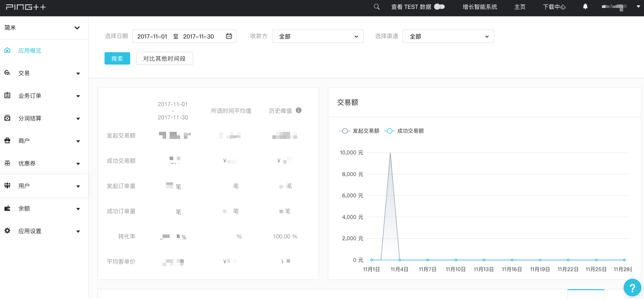Open the 应用概览 section in sidebar
Screen dimensions: 644x299
pyautogui.click(x=8, y=50)
